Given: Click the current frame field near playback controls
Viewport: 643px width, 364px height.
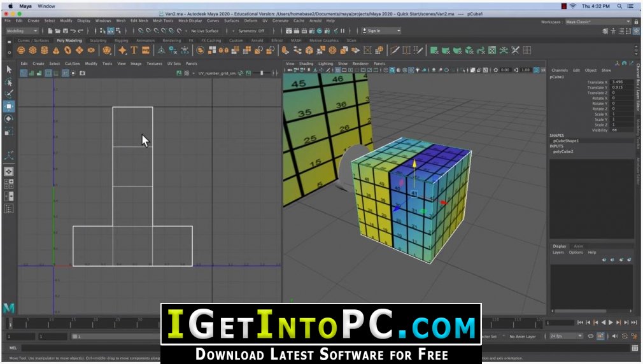Looking at the screenshot, I should 560,323.
